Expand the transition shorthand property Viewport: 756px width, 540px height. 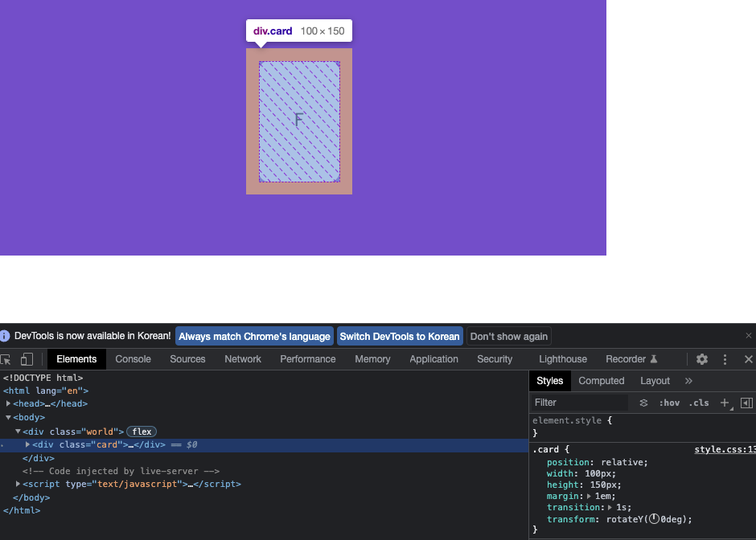610,507
